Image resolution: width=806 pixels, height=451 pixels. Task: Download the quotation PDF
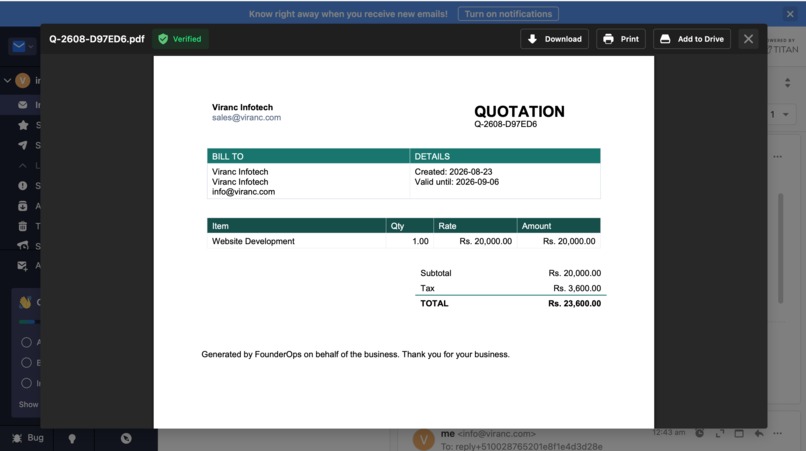coord(554,39)
